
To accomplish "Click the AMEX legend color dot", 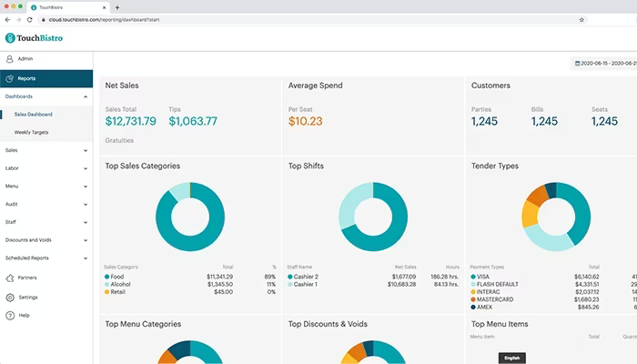I will point(473,308).
